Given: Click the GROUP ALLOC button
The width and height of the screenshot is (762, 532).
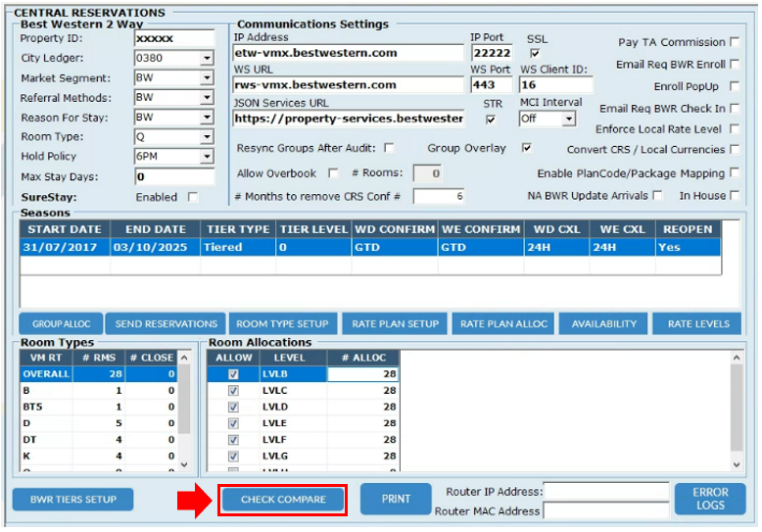Looking at the screenshot, I should click(62, 324).
